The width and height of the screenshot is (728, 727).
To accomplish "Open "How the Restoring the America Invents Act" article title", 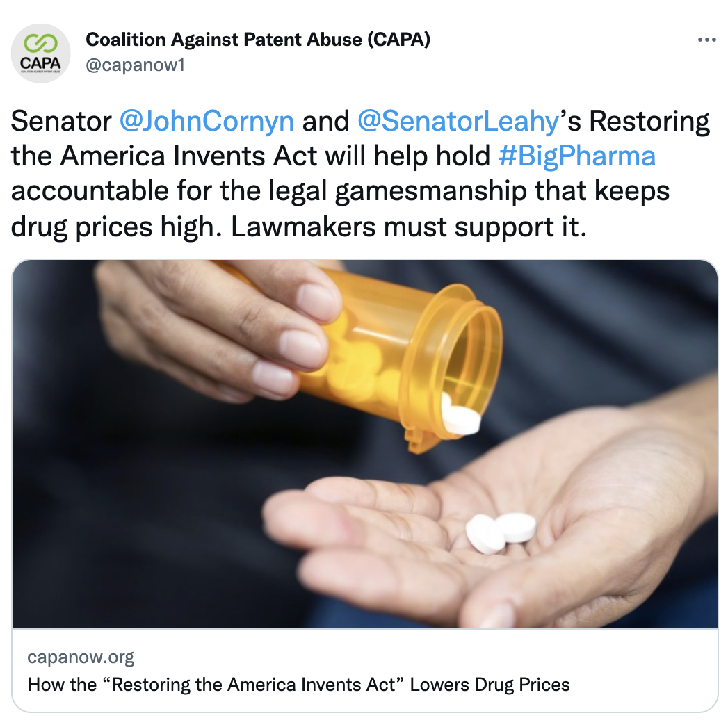I will point(298,685).
